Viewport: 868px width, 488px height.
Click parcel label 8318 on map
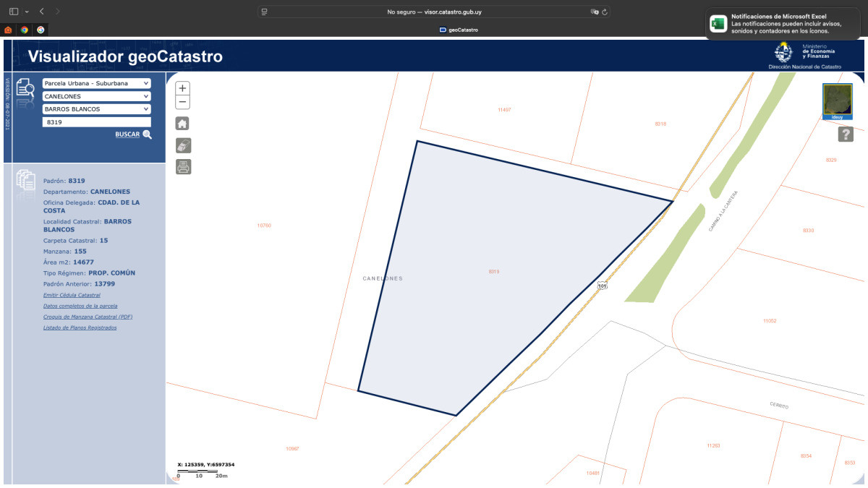pyautogui.click(x=660, y=124)
